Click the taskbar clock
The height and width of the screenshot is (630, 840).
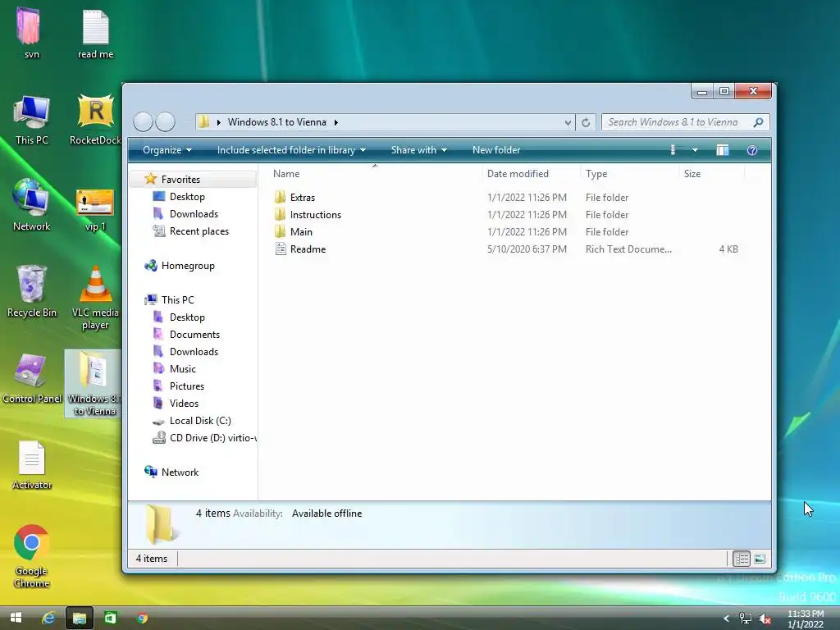click(x=806, y=619)
